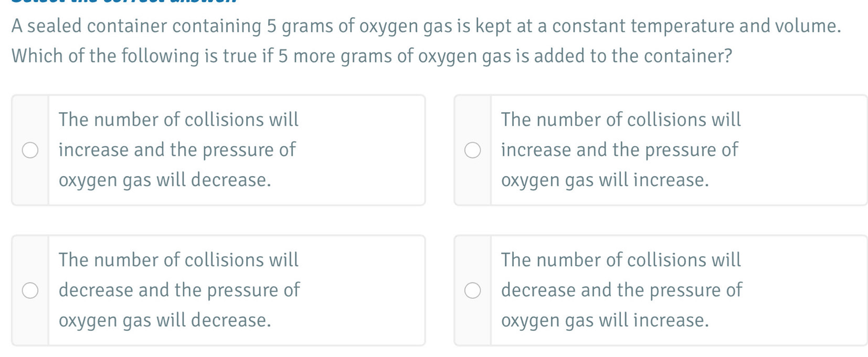Click the top-left answer card text
868x357 pixels.
point(177,150)
